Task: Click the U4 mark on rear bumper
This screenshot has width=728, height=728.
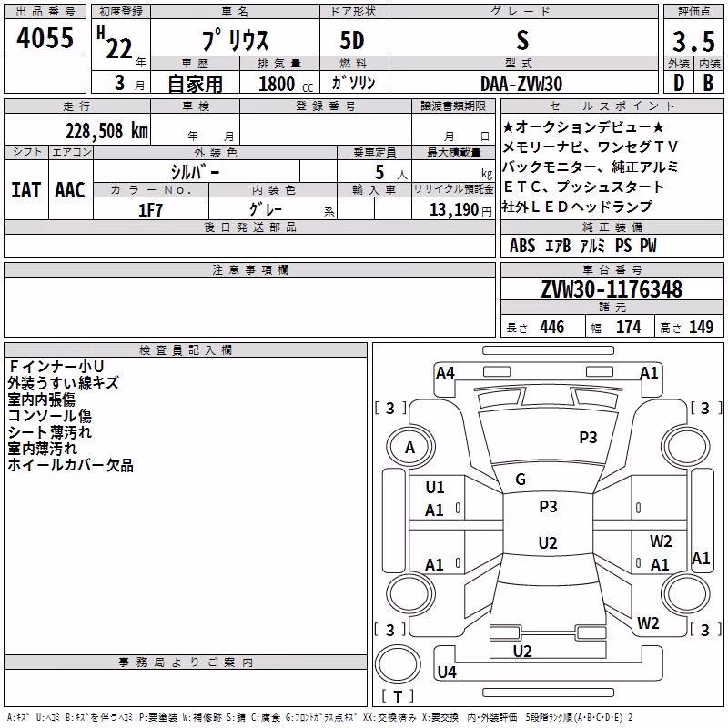Action: (447, 672)
